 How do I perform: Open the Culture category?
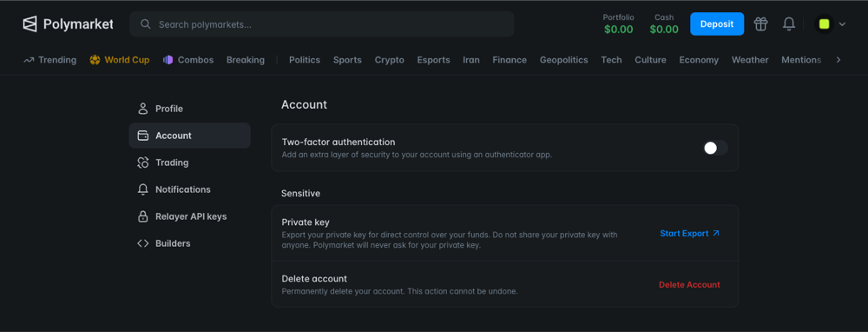pos(650,60)
